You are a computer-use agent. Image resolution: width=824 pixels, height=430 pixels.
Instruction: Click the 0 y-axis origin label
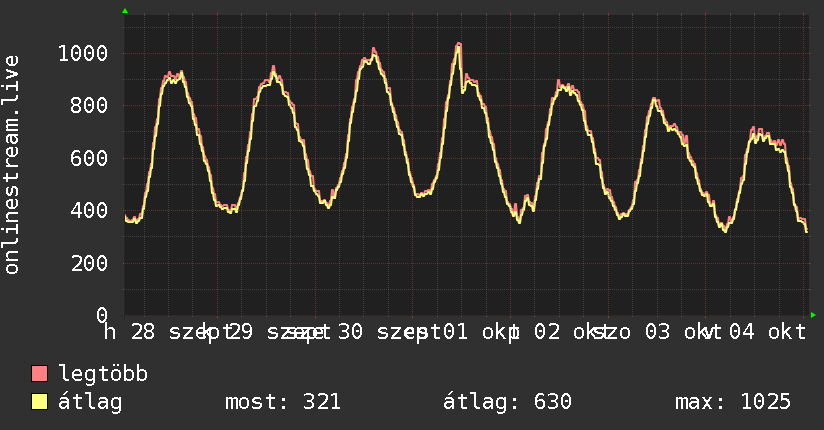point(102,315)
